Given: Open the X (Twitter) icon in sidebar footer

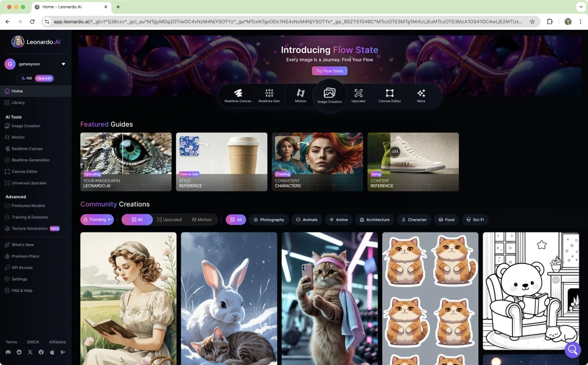Looking at the screenshot, I should coord(30,352).
